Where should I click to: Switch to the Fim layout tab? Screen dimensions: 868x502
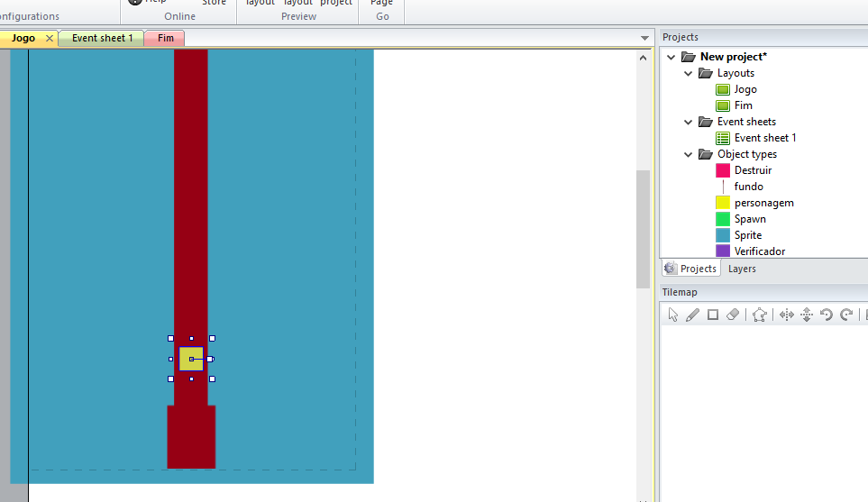(x=166, y=38)
